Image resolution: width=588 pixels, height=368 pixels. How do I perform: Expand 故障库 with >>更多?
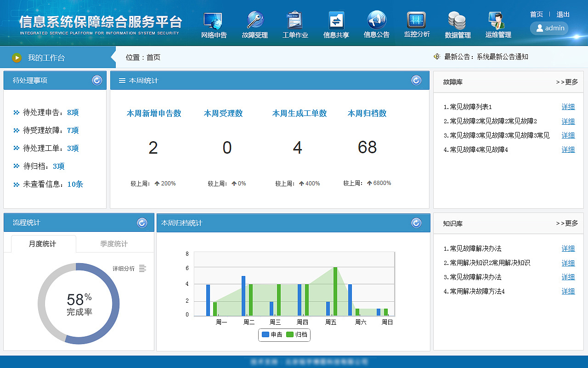click(567, 82)
